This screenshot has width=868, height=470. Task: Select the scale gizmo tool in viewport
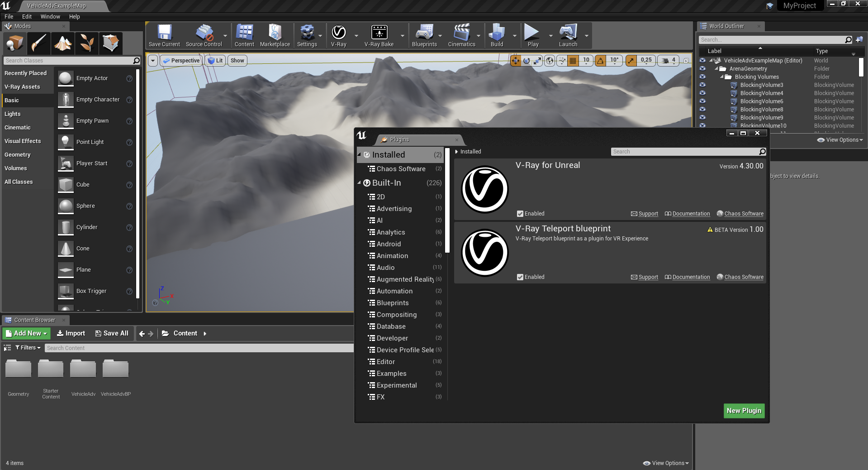(537, 61)
